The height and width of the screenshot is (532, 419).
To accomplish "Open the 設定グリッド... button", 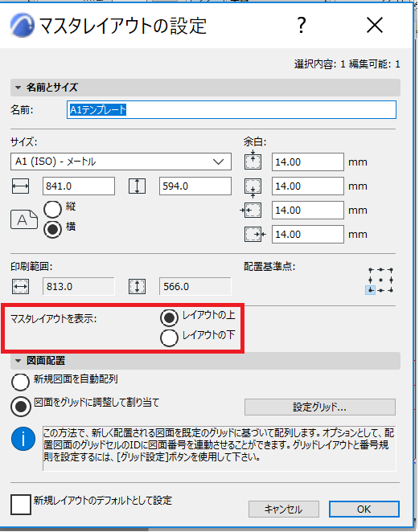I will tap(320, 407).
